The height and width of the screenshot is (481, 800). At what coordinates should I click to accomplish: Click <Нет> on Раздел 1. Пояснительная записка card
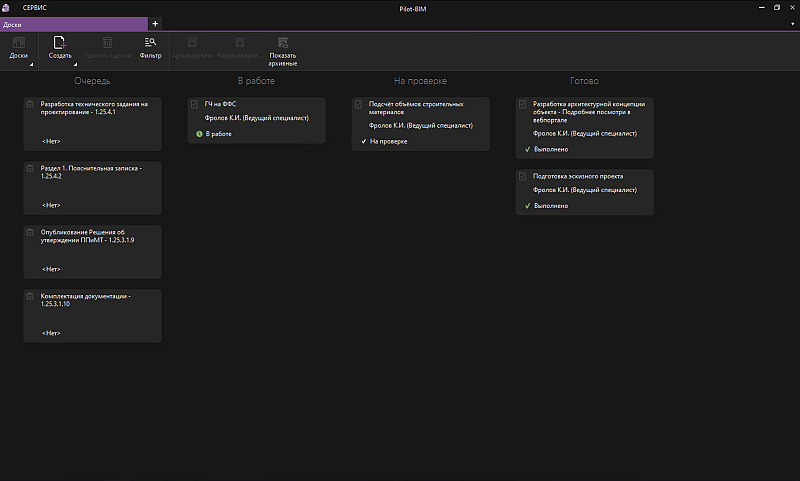[51, 205]
